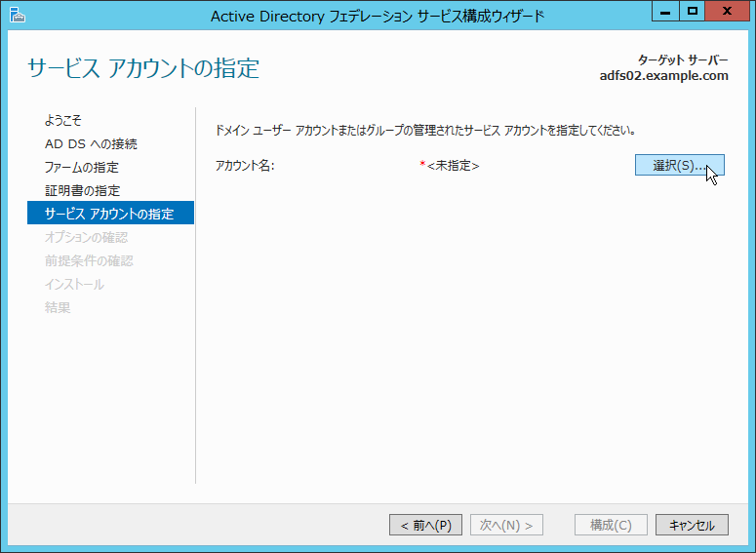
Task: Click the 選択(S)... account select button
Action: coord(679,165)
